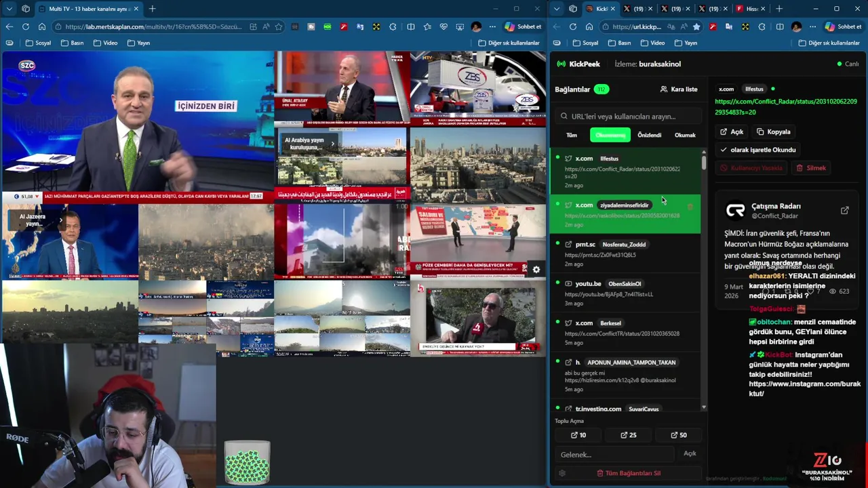Expand Diğer sık kullanılanlar in the left window
The height and width of the screenshot is (488, 868).
pyautogui.click(x=509, y=43)
